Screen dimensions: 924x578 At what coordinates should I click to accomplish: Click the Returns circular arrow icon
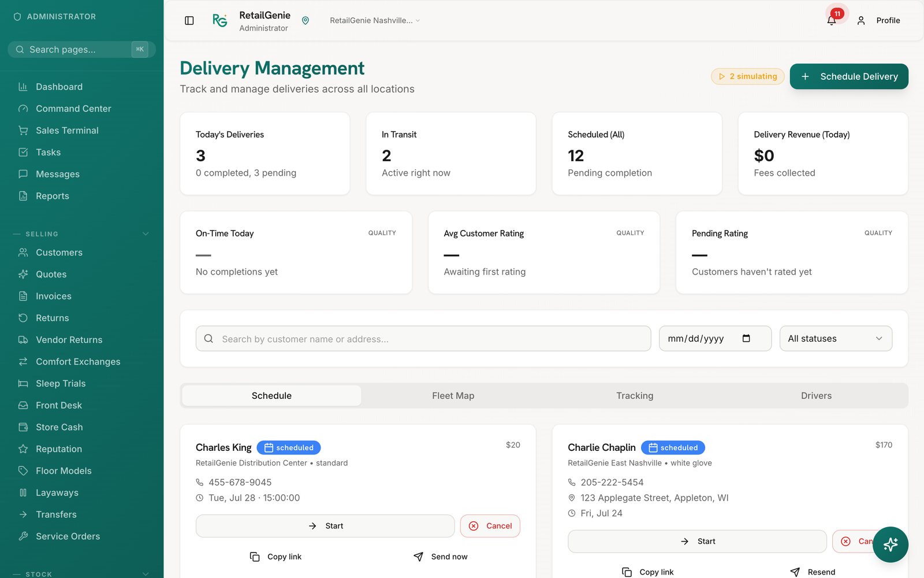pyautogui.click(x=23, y=318)
